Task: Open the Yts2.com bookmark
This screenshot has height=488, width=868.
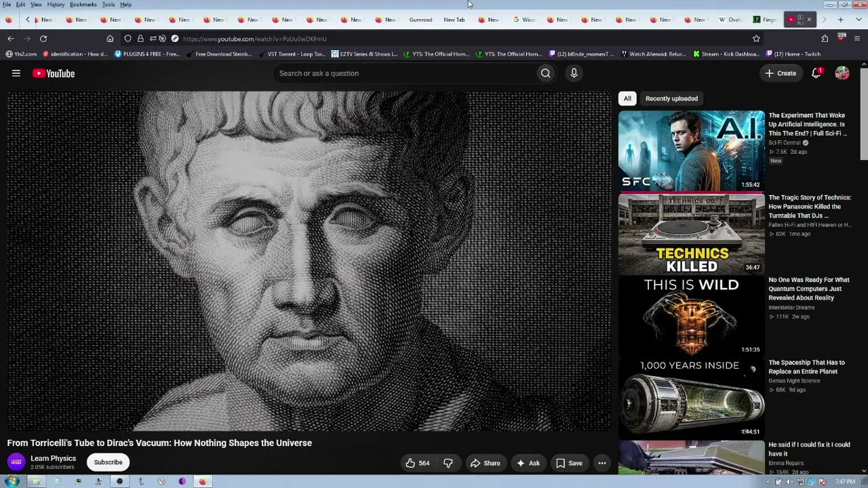Action: point(21,54)
